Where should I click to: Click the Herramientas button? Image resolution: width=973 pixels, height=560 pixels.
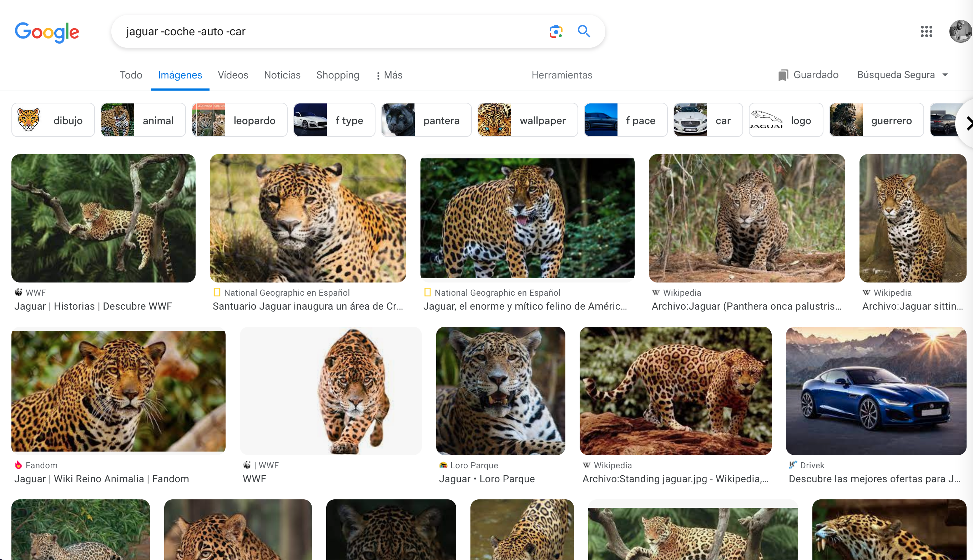pos(561,75)
